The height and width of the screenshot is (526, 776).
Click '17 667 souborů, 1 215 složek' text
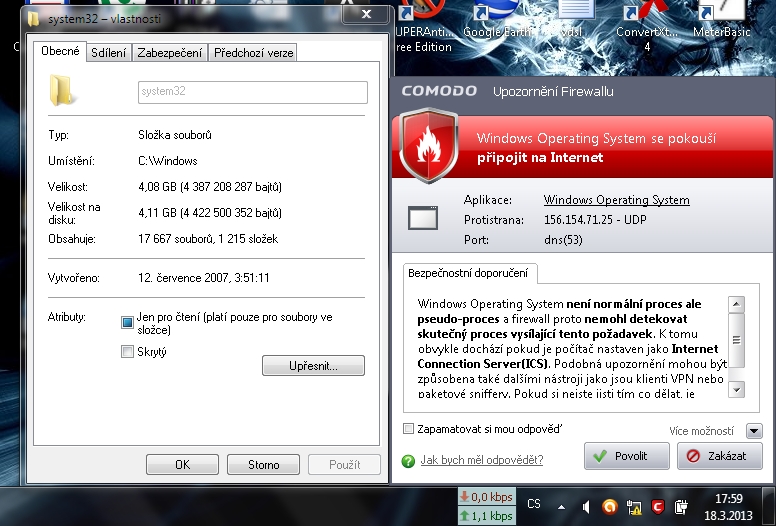(x=208, y=239)
